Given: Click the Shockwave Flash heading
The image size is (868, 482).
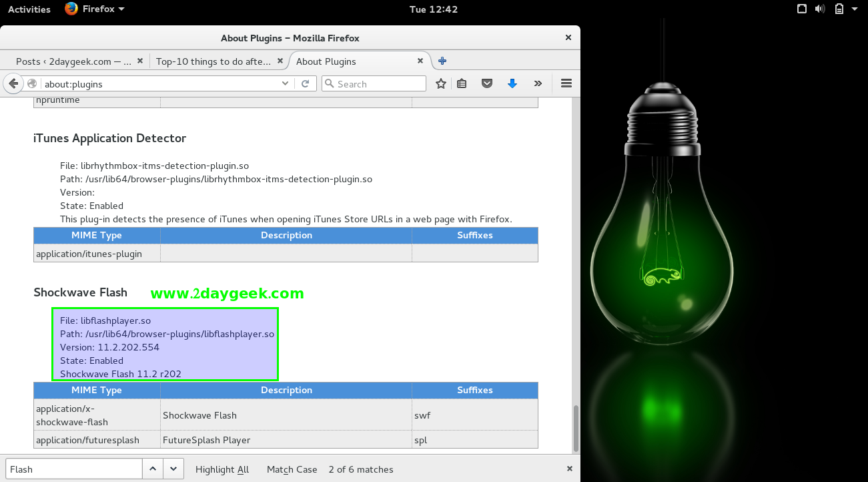Looking at the screenshot, I should click(80, 292).
